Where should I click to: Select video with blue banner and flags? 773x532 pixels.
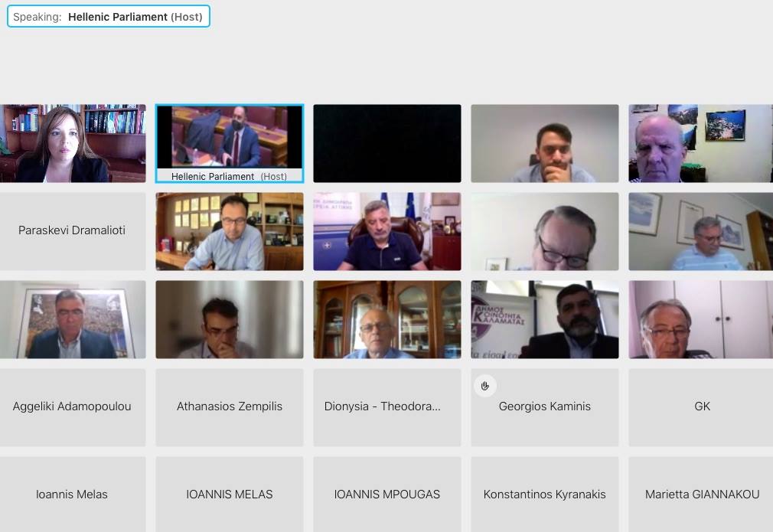pos(386,231)
